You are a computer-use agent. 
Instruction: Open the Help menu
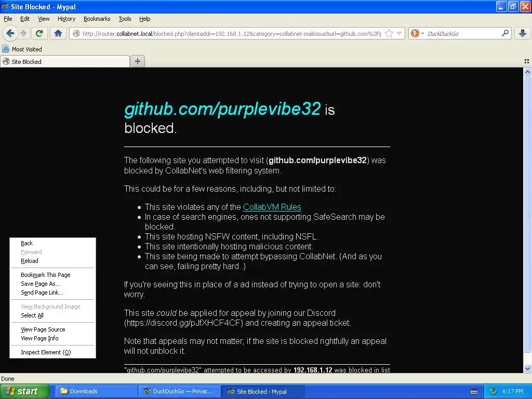click(x=145, y=19)
